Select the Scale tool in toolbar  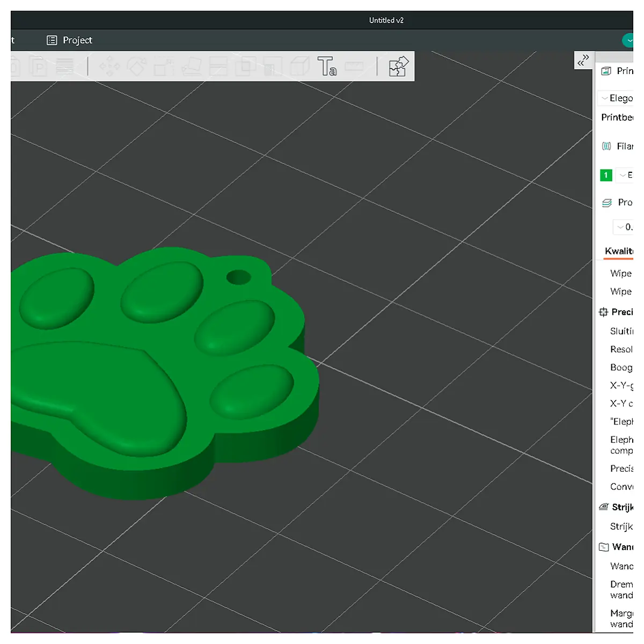(x=164, y=67)
